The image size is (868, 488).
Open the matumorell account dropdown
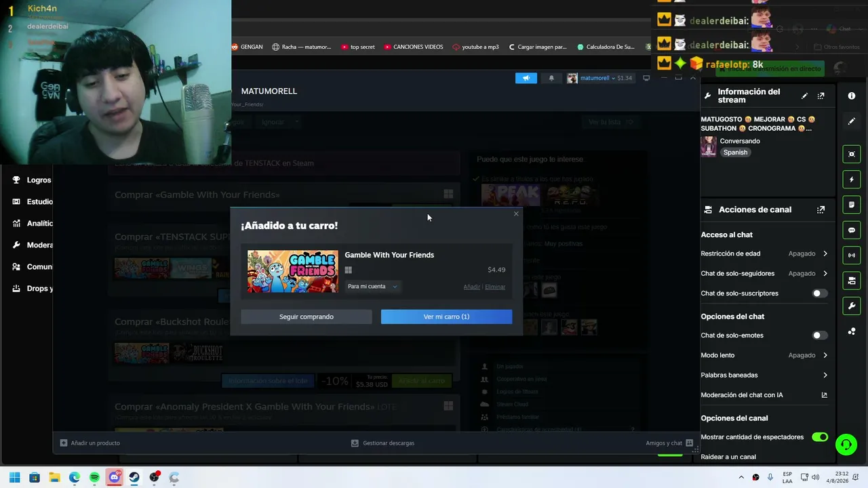pos(599,78)
